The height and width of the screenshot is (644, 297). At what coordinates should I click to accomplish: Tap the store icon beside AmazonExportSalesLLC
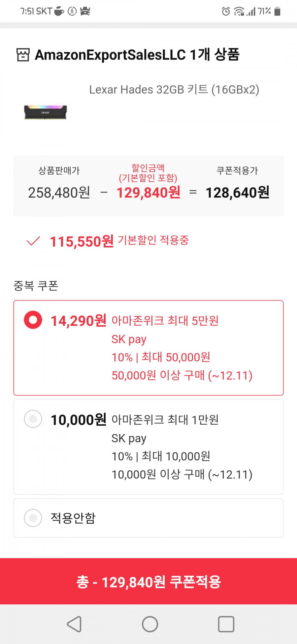[x=23, y=55]
